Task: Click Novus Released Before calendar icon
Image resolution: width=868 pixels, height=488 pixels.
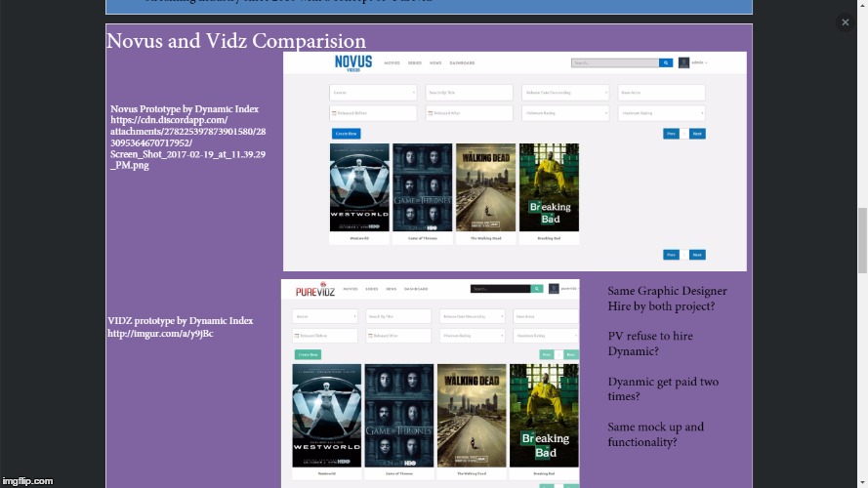Action: (x=334, y=113)
